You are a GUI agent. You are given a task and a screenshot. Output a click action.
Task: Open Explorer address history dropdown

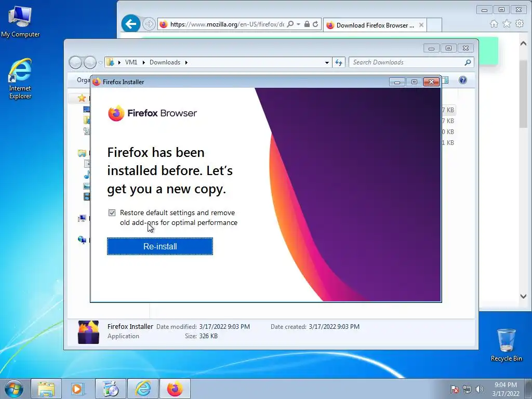coord(327,62)
